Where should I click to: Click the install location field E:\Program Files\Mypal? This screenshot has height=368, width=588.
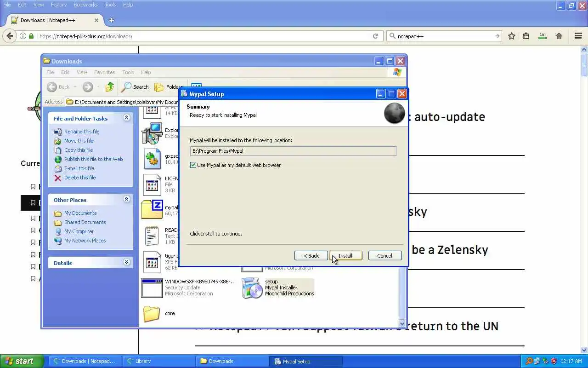tap(293, 151)
